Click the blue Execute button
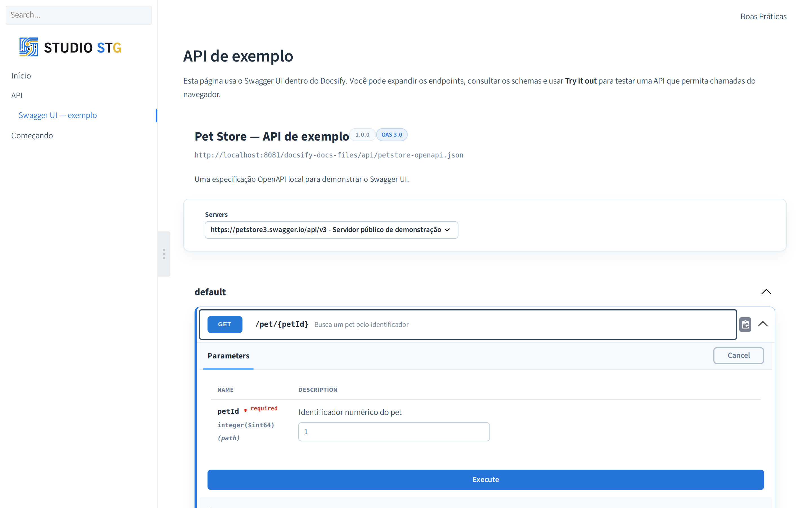Viewport: 812px width, 508px height. pyautogui.click(x=486, y=479)
